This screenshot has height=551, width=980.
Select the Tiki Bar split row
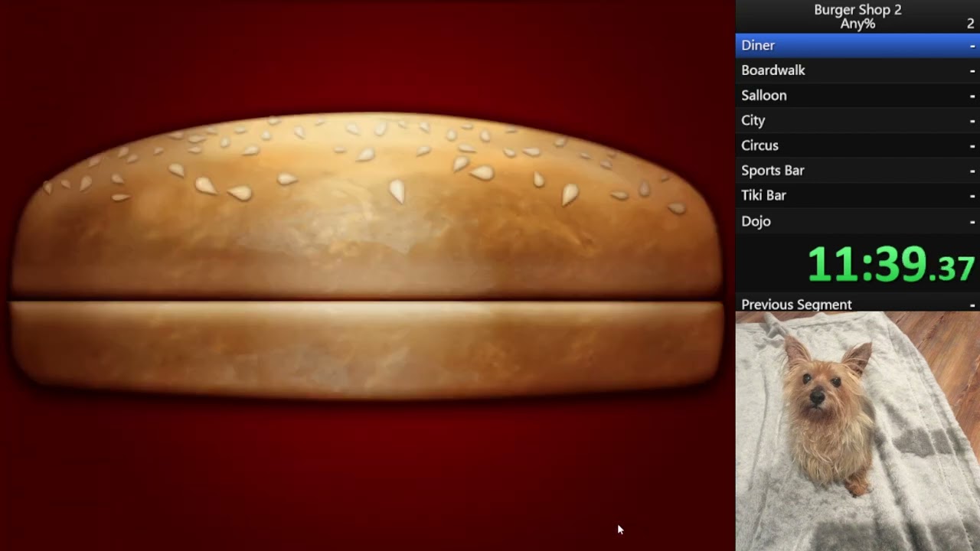pyautogui.click(x=857, y=195)
